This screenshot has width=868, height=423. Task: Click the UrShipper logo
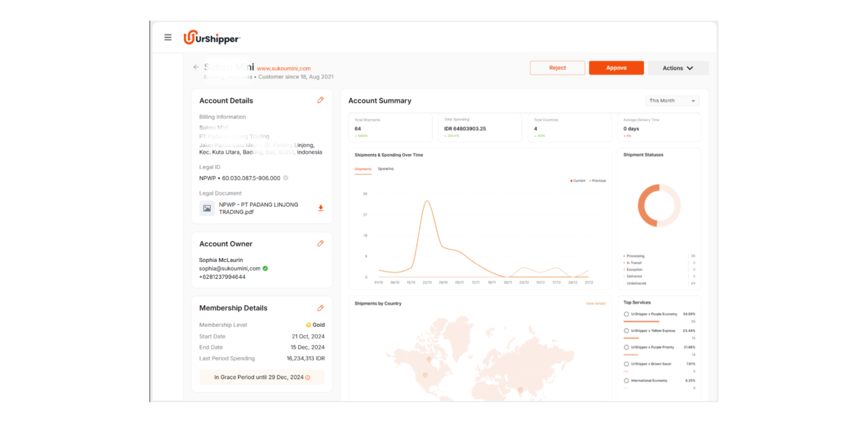tap(212, 38)
